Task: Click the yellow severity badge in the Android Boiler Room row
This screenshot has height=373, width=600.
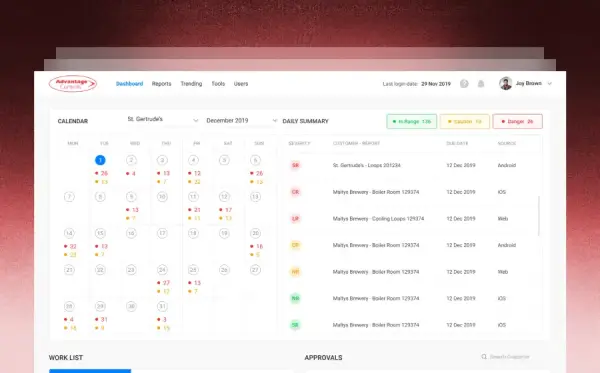Action: (295, 245)
